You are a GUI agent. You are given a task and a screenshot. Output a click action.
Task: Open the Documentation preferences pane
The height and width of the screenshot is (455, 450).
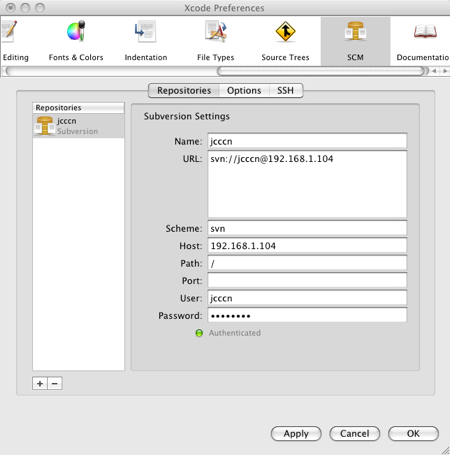(x=422, y=41)
